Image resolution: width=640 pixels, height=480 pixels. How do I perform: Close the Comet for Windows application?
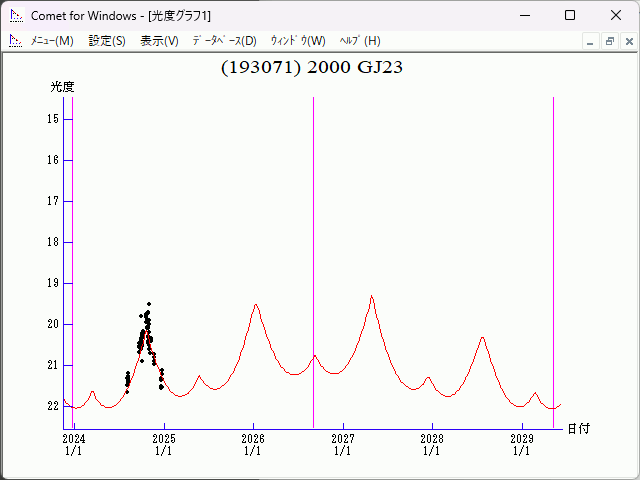(615, 15)
